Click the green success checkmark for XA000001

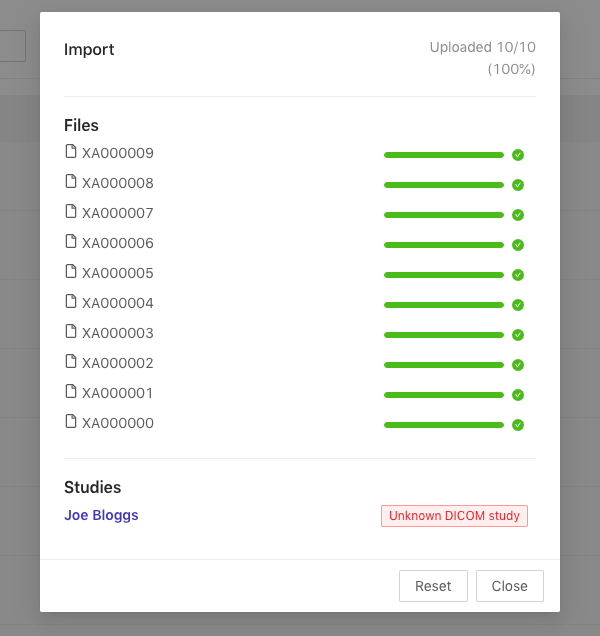[518, 395]
